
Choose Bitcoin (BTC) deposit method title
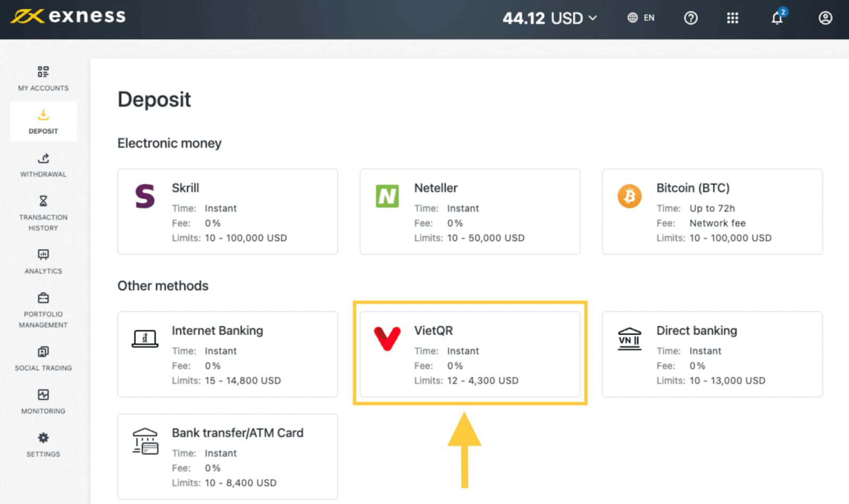(693, 188)
